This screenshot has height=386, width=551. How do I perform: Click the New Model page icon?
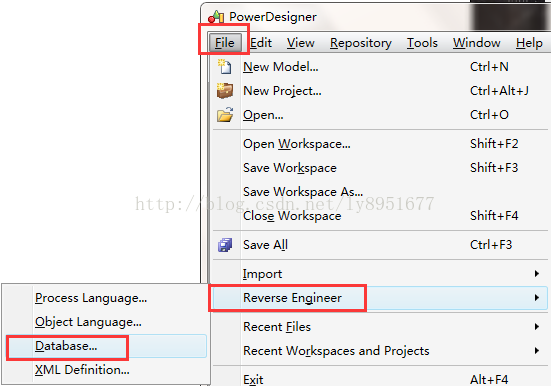(225, 66)
